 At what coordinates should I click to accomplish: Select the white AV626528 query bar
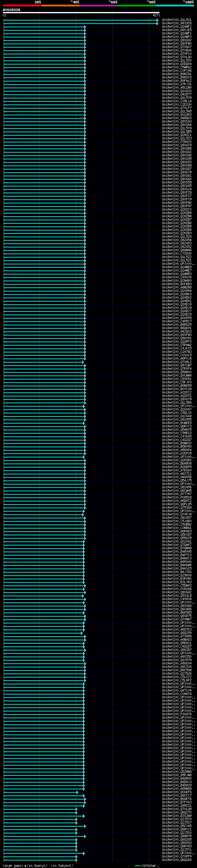click(81, 12)
